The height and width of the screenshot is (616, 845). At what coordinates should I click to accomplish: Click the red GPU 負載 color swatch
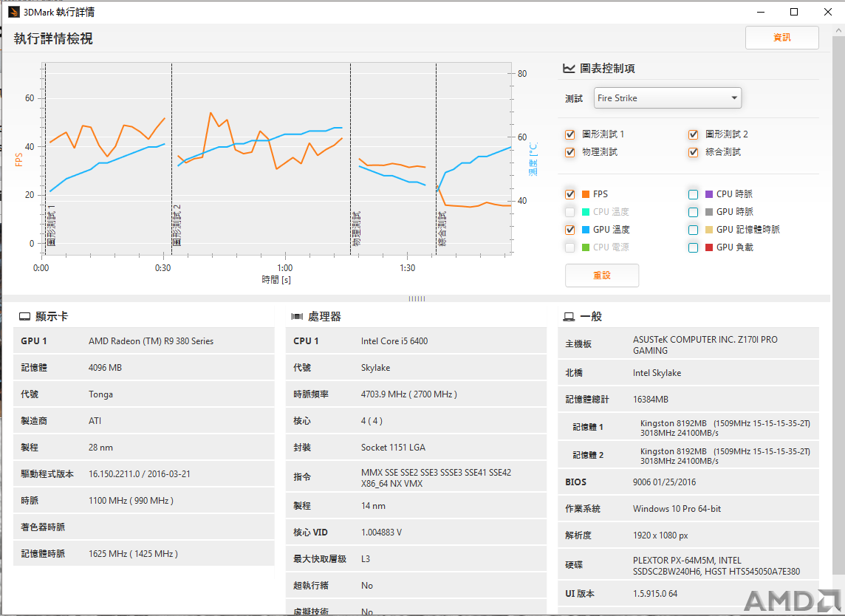point(709,247)
